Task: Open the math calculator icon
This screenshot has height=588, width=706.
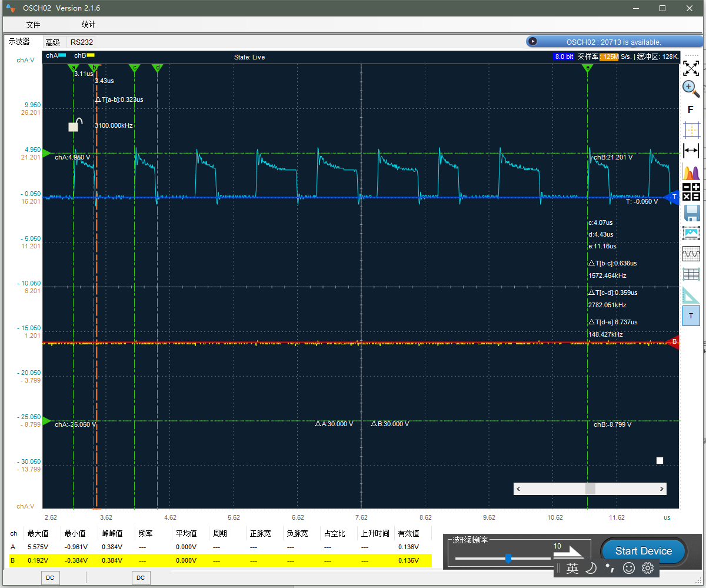Action: point(691,192)
